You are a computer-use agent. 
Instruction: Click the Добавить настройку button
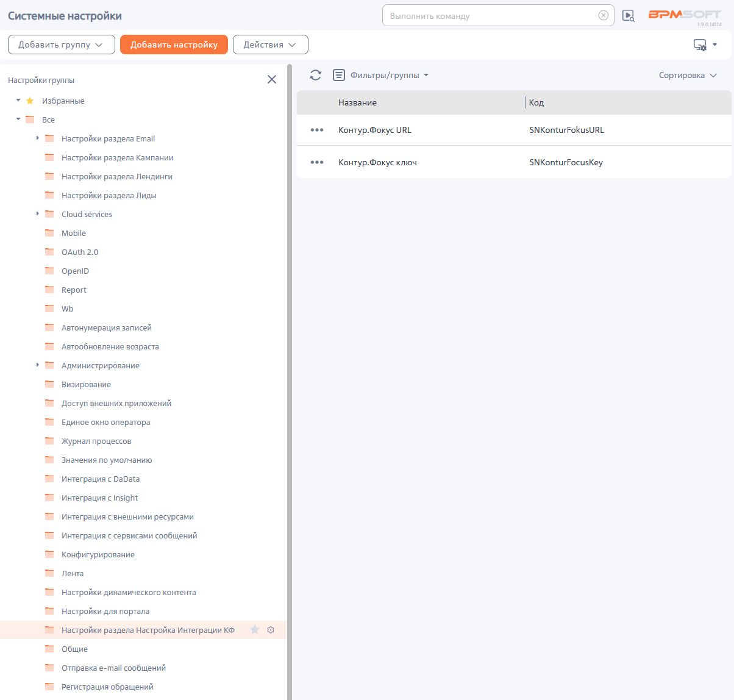pyautogui.click(x=174, y=45)
